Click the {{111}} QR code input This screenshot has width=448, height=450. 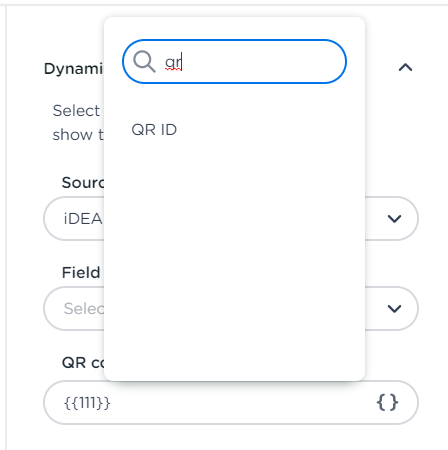click(231, 402)
